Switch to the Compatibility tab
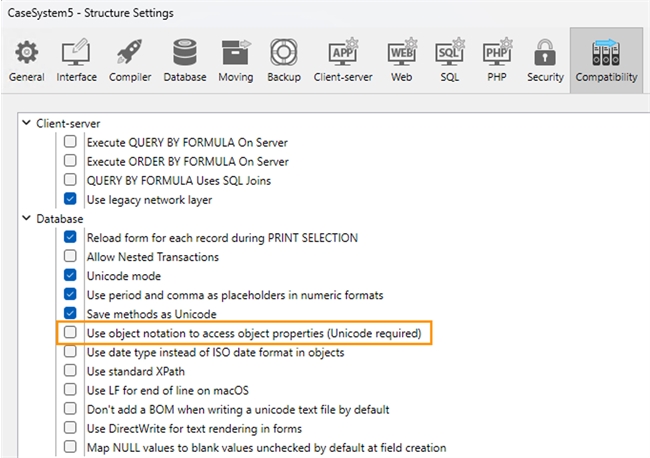 click(x=606, y=58)
